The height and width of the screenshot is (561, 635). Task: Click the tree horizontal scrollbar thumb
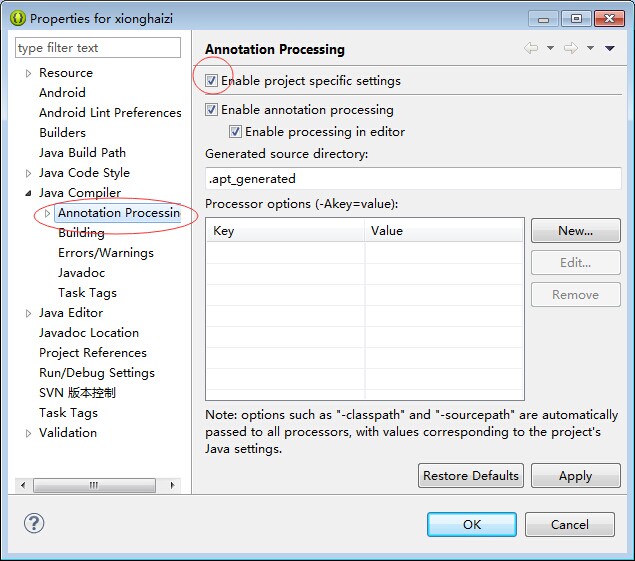point(94,485)
